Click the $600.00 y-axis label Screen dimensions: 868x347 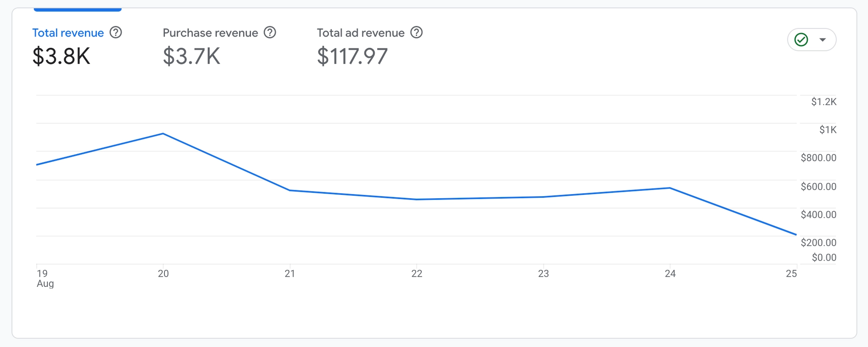point(818,186)
